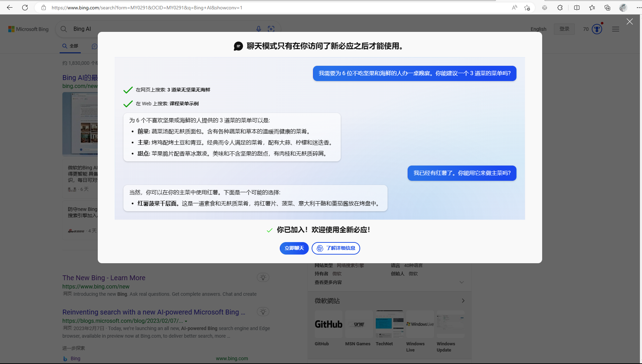Open the Read aloud icon in address bar

pos(514,8)
